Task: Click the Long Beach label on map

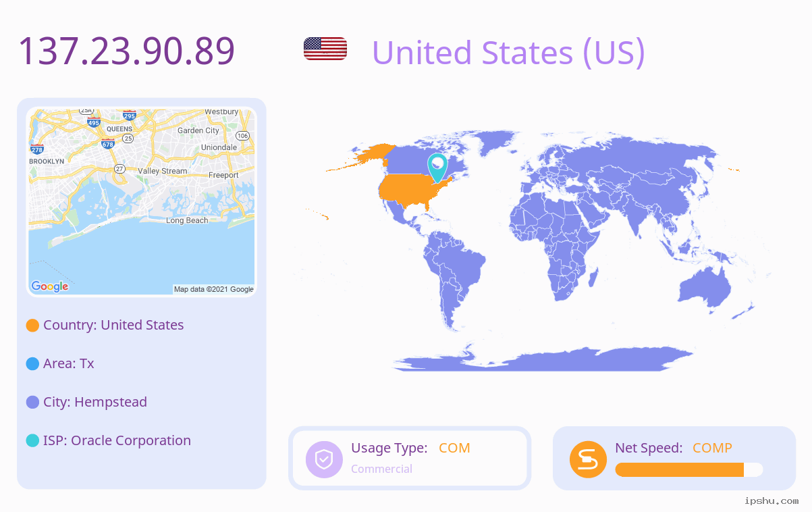Action: 187,220
